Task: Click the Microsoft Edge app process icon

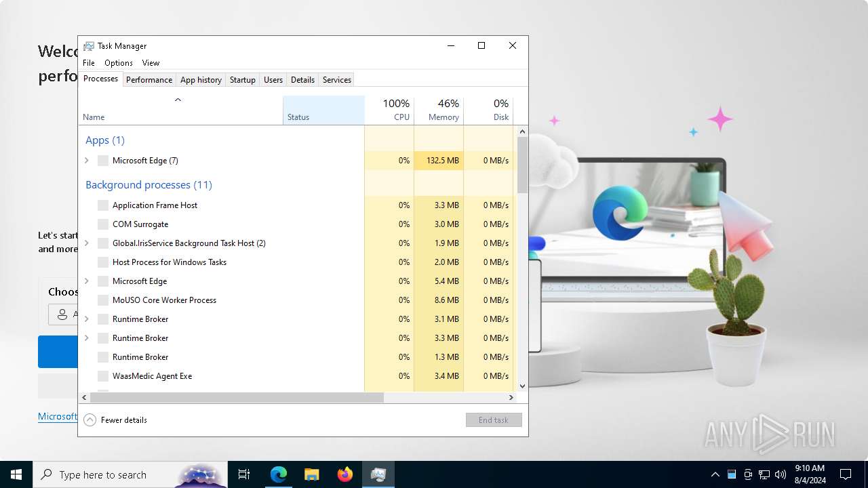Action: (x=103, y=161)
